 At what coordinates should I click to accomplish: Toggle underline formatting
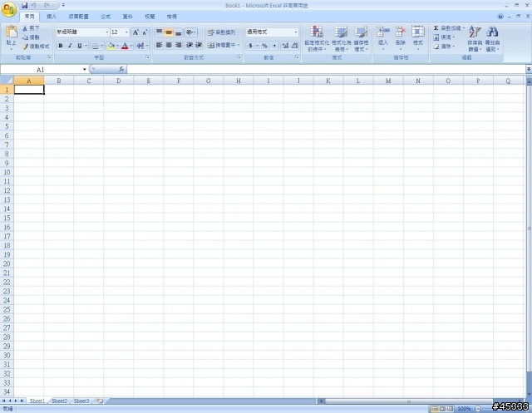(x=80, y=46)
